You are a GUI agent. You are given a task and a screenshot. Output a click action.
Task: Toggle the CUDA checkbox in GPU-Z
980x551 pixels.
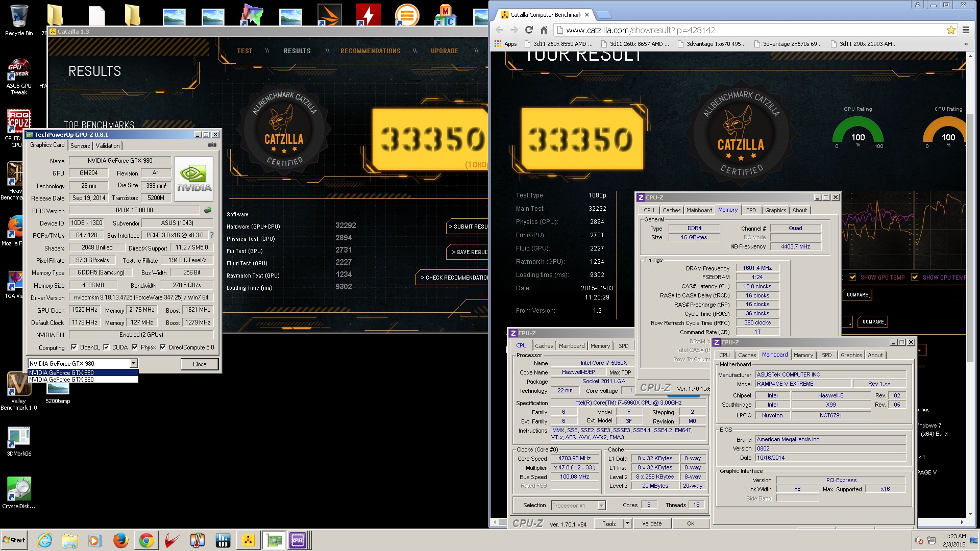pos(106,347)
